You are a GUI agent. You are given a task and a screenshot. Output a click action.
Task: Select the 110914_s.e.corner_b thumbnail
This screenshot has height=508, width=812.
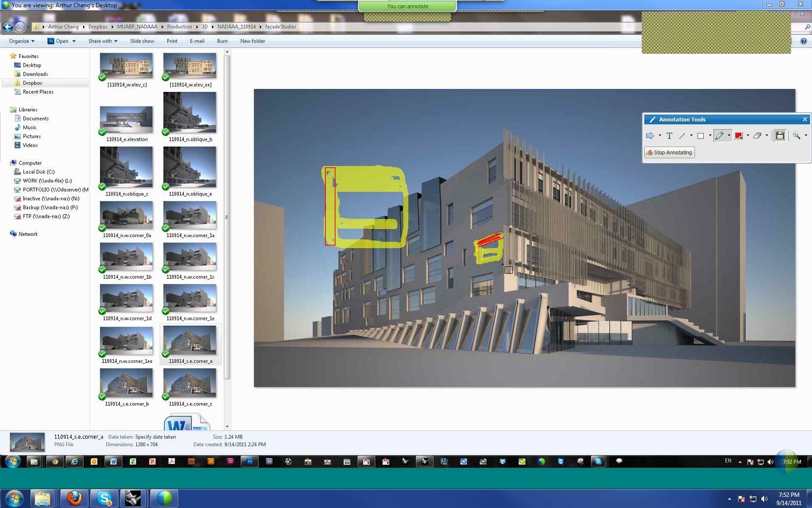(127, 387)
